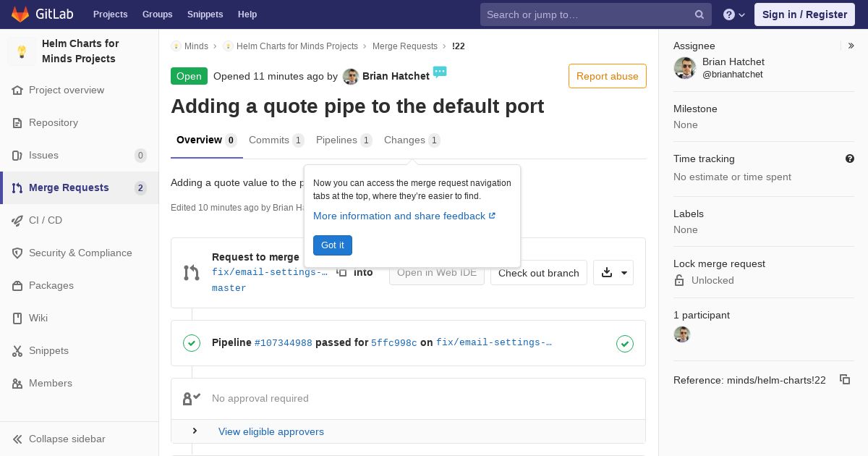Click the !22 breadcrumb item
The height and width of the screenshot is (456, 868).
click(x=459, y=46)
